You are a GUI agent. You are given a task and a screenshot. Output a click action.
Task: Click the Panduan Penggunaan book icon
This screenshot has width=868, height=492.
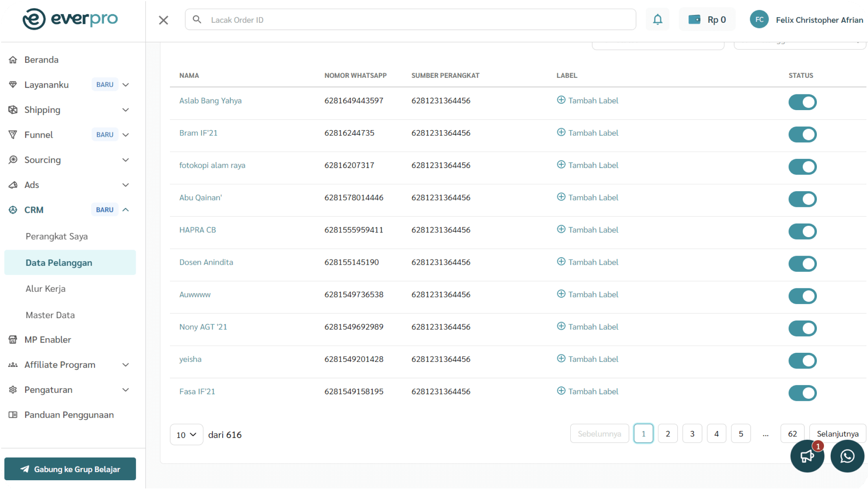tap(13, 415)
